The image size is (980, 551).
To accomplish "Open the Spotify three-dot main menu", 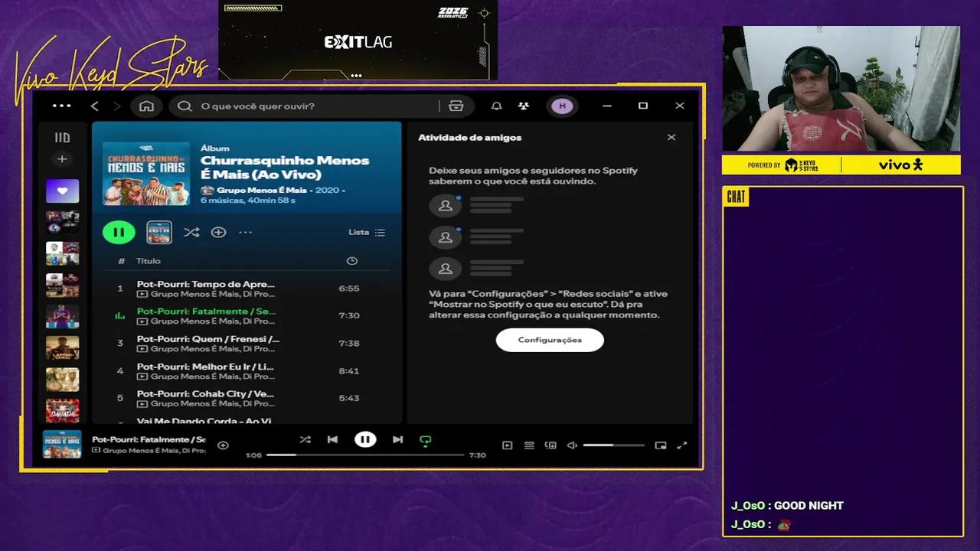I will click(62, 106).
